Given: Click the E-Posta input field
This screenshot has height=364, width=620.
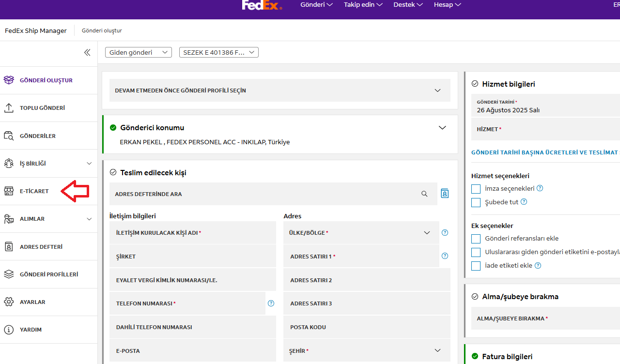Looking at the screenshot, I should 192,351.
